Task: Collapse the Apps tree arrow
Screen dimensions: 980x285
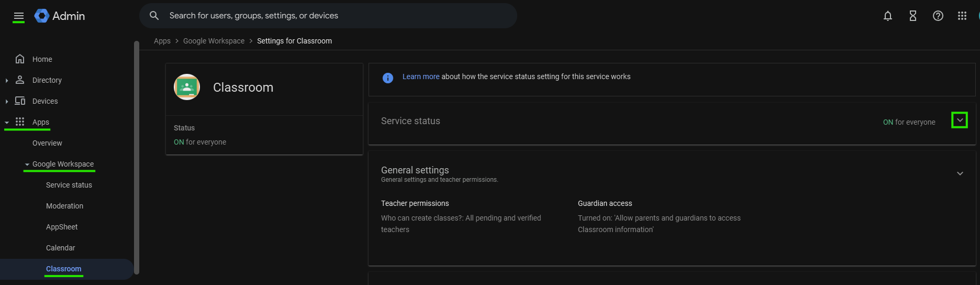Action: [x=7, y=122]
